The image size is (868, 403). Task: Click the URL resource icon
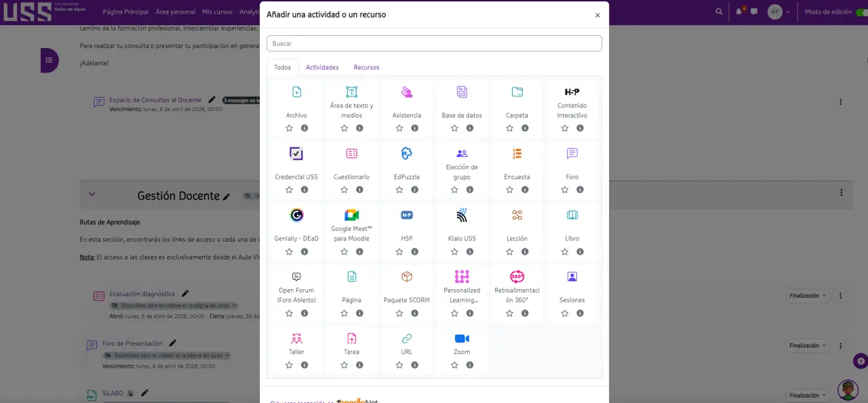point(407,339)
